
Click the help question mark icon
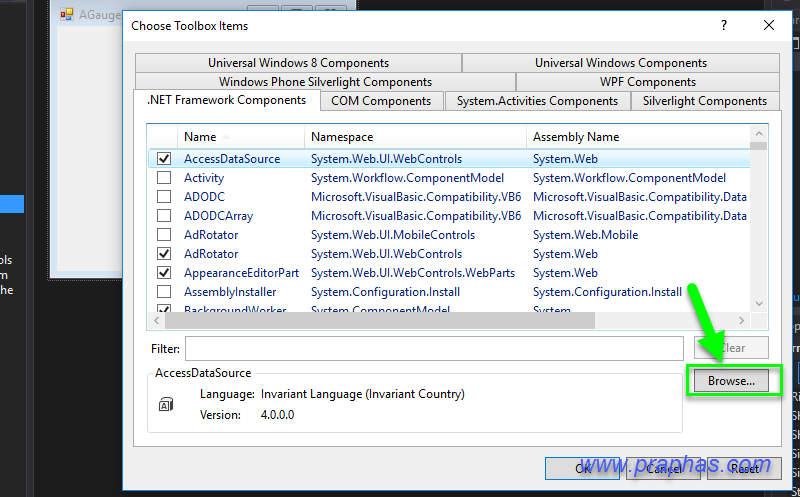724,25
